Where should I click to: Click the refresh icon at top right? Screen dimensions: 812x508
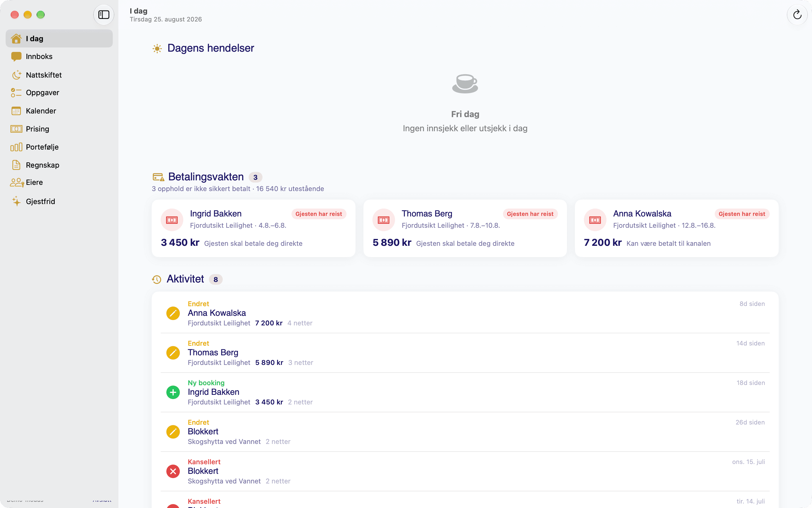pyautogui.click(x=797, y=14)
